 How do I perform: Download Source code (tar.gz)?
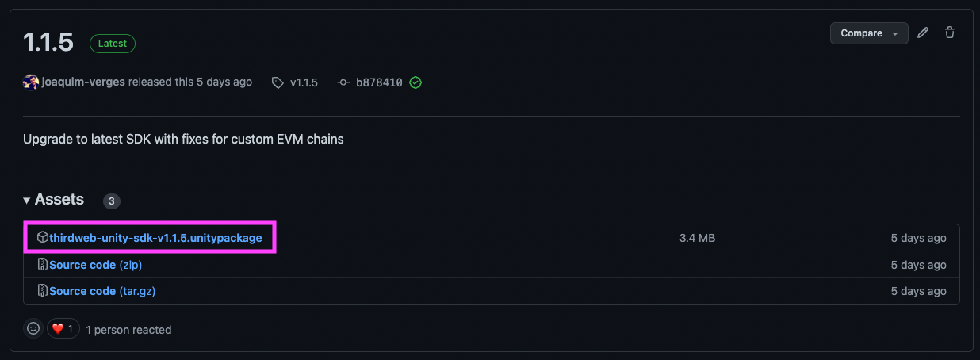tap(101, 291)
